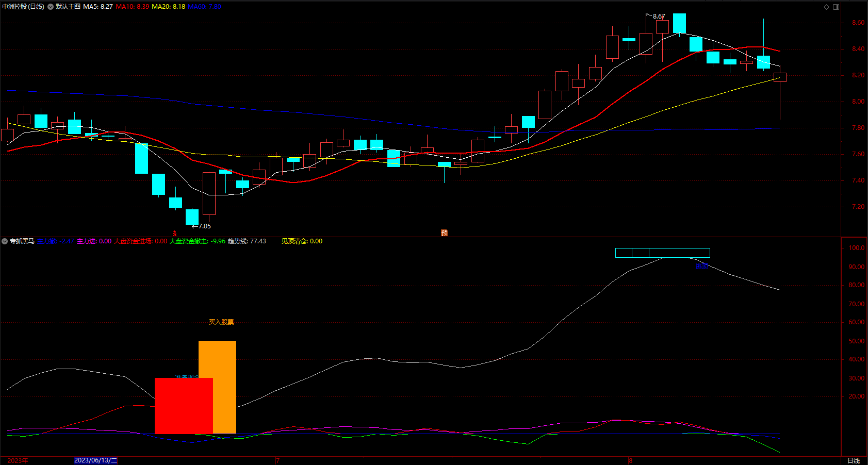Select the MA10: 8.39 indicator label
The width and height of the screenshot is (868, 465).
[133, 7]
